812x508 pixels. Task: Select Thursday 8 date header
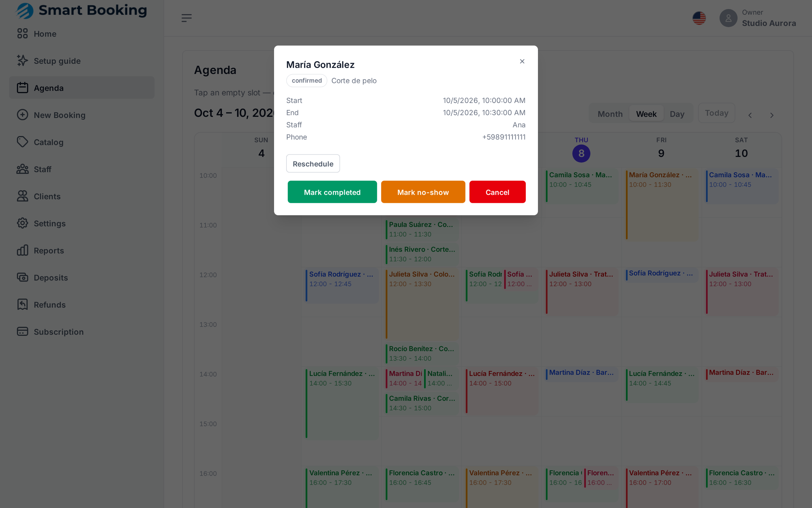click(x=581, y=150)
